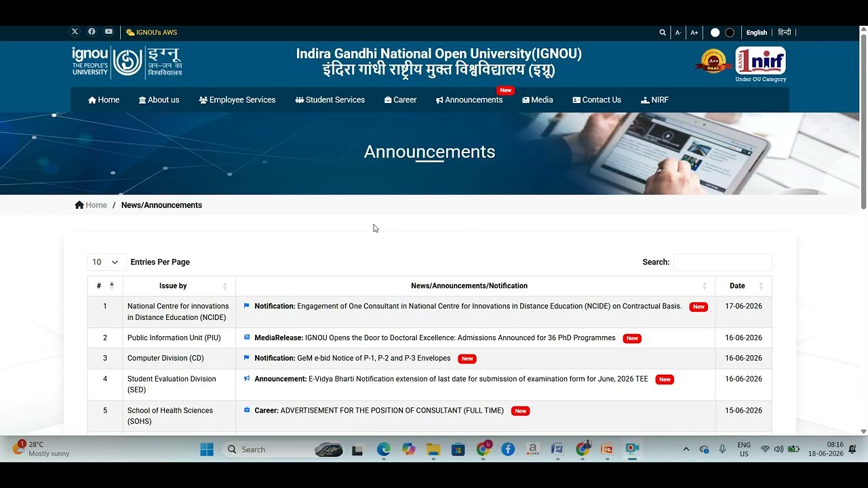Select the black contrast theme circle

(x=730, y=33)
